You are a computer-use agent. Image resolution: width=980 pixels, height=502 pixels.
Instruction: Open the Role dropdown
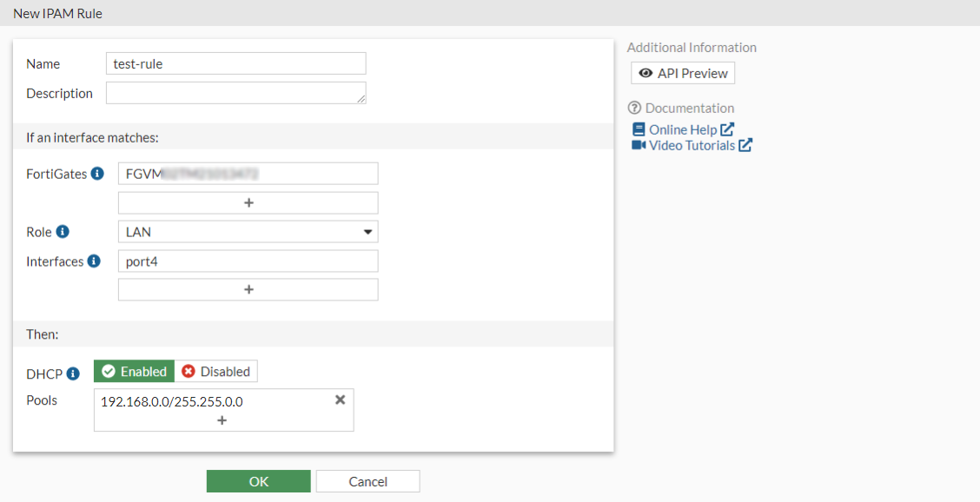(248, 232)
